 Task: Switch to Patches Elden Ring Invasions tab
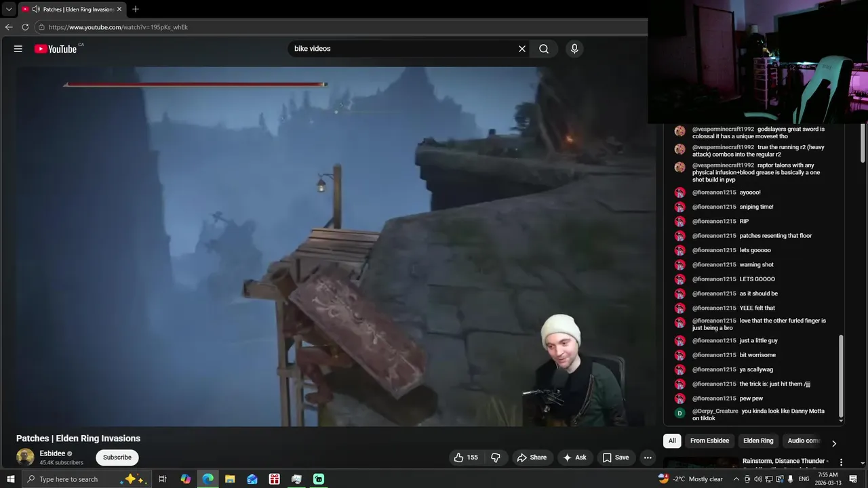72,9
